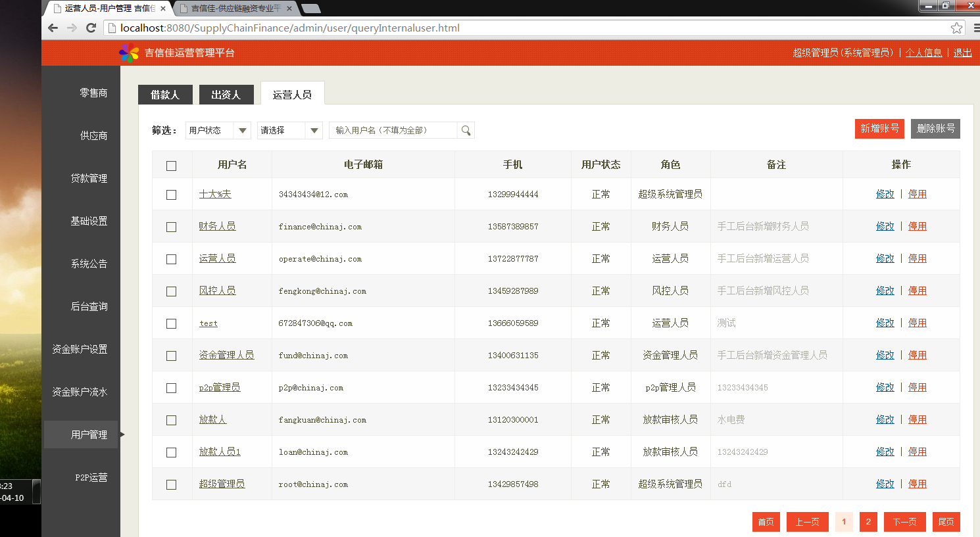The width and height of the screenshot is (980, 537).
Task: Click 修改 for user test
Action: 885,323
